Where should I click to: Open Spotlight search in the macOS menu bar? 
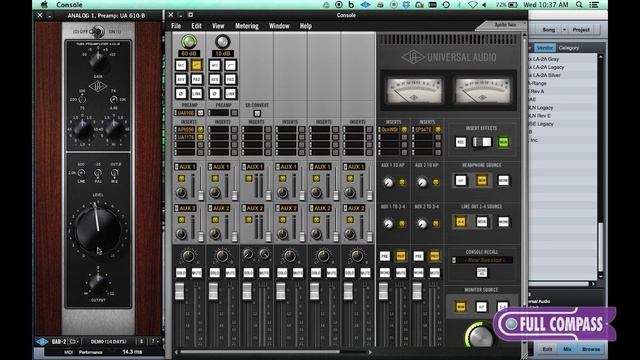(x=579, y=4)
